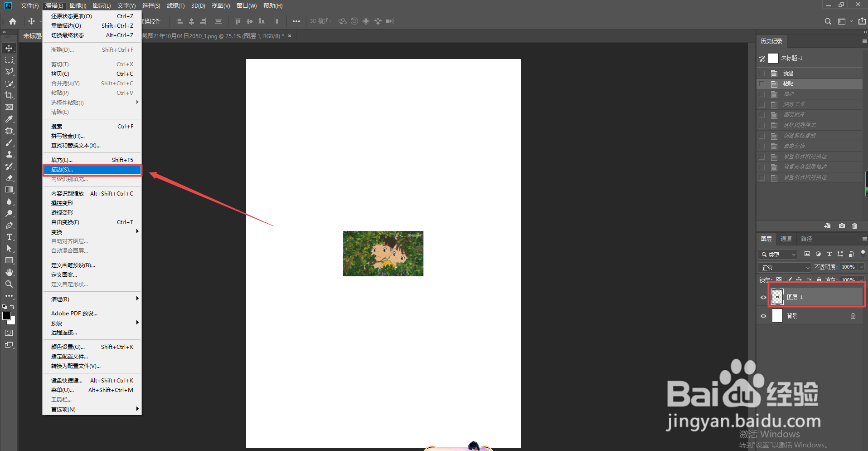Select the Polygonal Lasso tool

9,72
